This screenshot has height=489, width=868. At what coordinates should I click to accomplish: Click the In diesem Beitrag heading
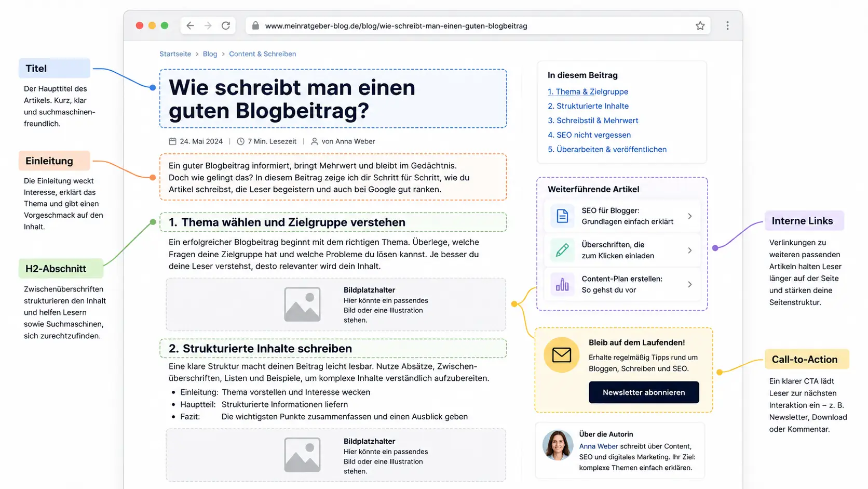click(582, 75)
